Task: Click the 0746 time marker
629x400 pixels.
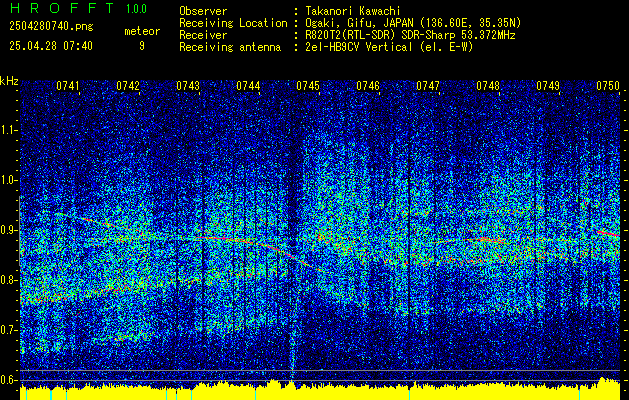Action: tap(368, 85)
